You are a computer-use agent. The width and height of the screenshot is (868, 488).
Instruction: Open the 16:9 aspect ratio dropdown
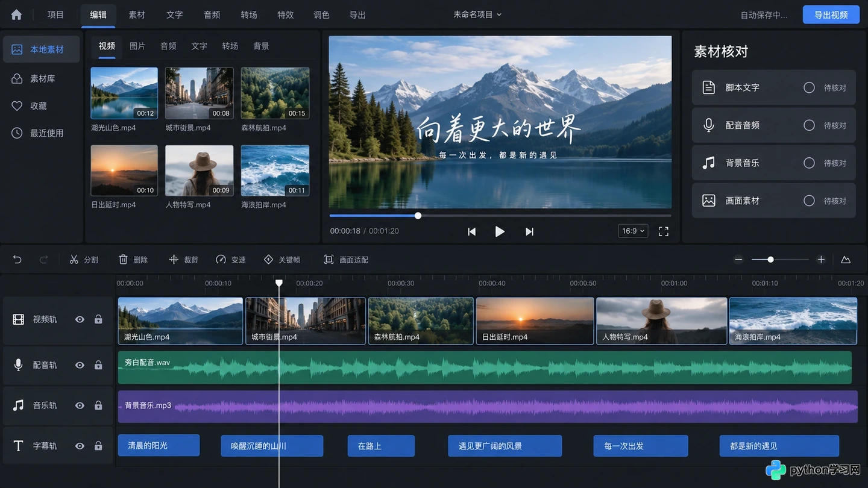click(633, 231)
